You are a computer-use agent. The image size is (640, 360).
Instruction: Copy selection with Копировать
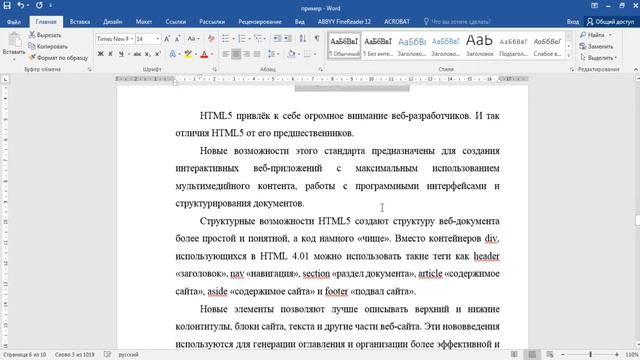48,47
